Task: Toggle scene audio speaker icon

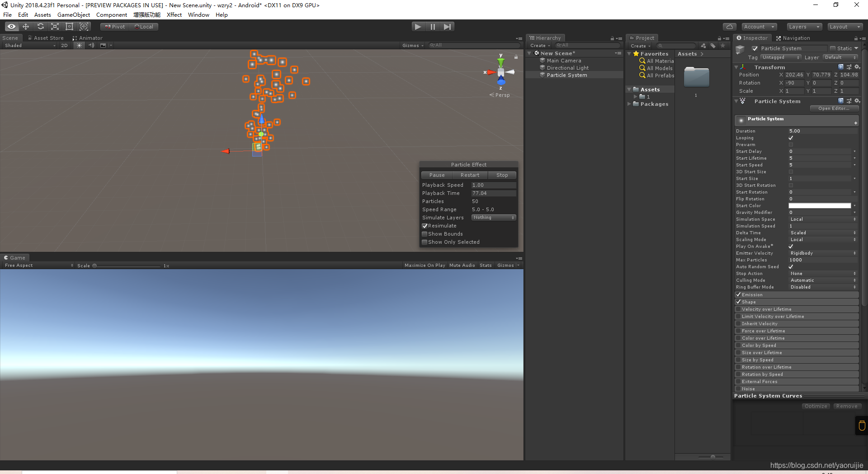Action: pos(91,45)
